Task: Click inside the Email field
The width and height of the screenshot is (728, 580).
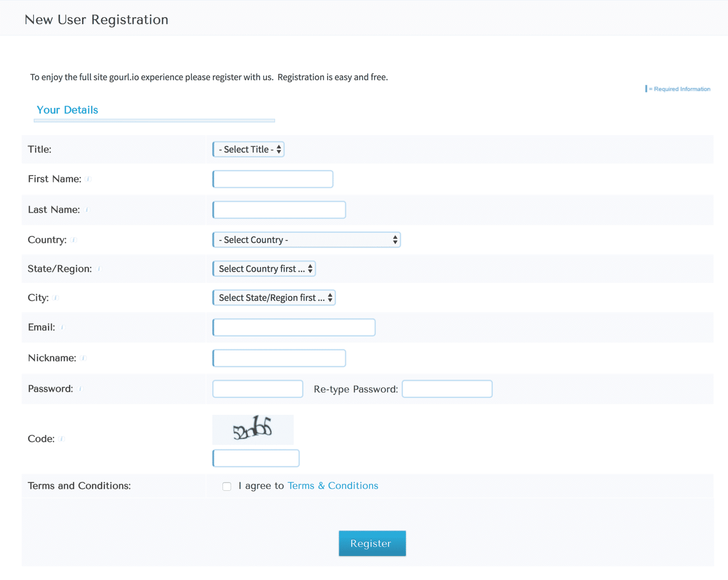Action: coord(294,327)
